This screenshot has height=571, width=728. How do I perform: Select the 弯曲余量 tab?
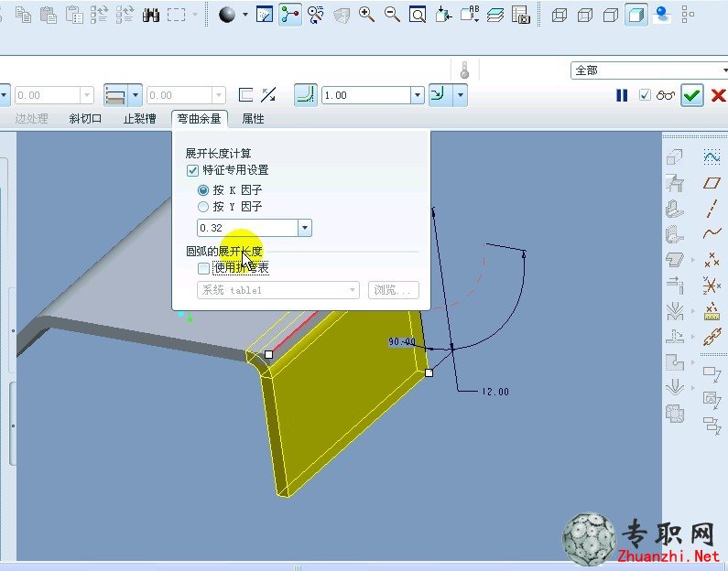click(x=200, y=119)
